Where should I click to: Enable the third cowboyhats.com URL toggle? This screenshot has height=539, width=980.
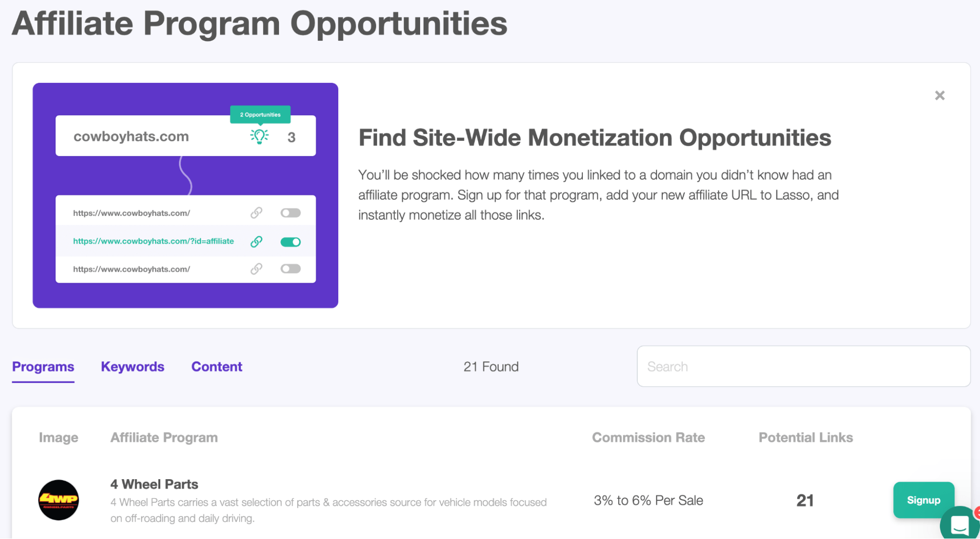click(x=290, y=269)
